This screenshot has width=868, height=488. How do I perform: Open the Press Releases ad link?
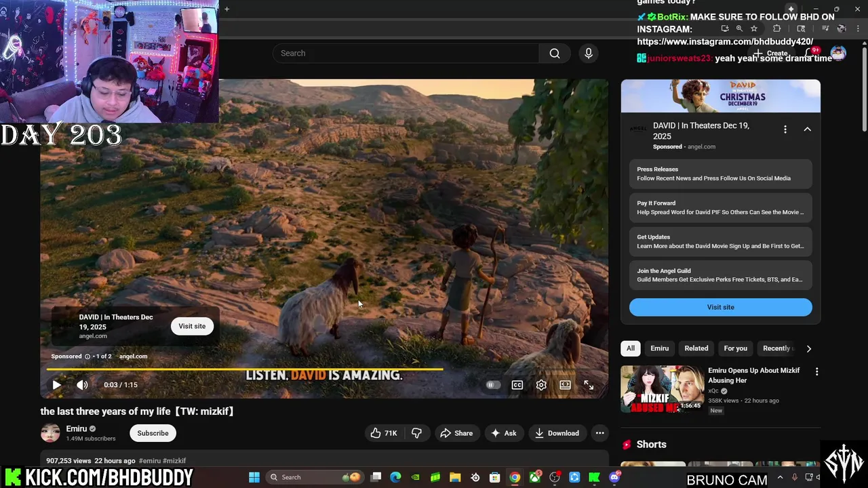tap(720, 174)
